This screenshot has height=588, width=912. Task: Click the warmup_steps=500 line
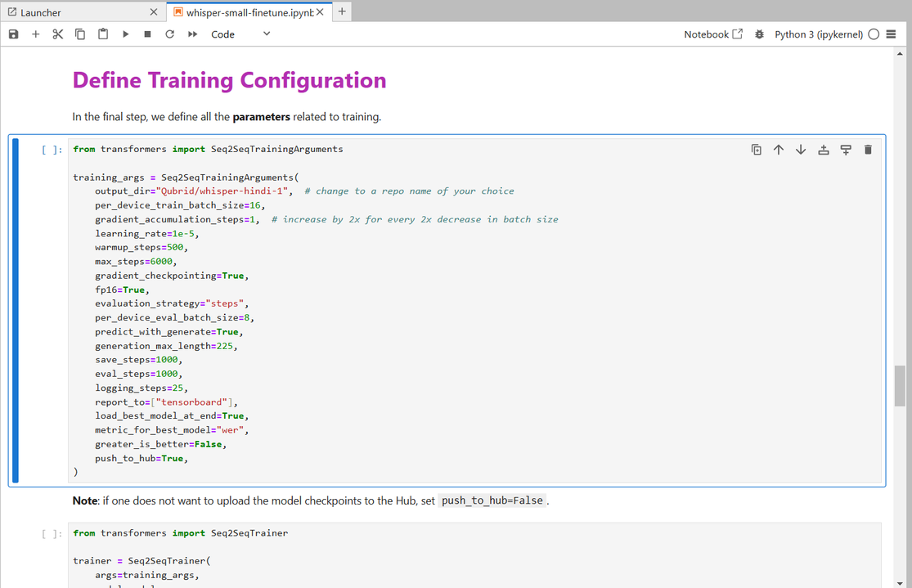click(142, 248)
